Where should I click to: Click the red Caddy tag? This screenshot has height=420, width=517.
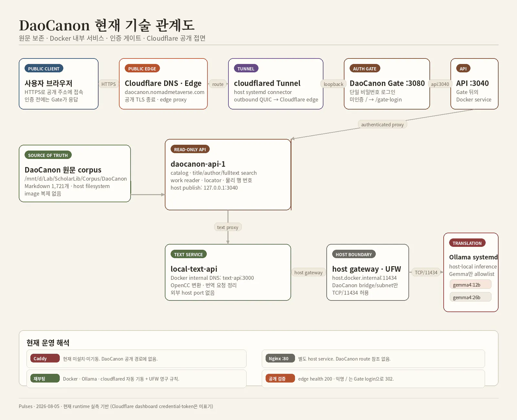point(45,359)
